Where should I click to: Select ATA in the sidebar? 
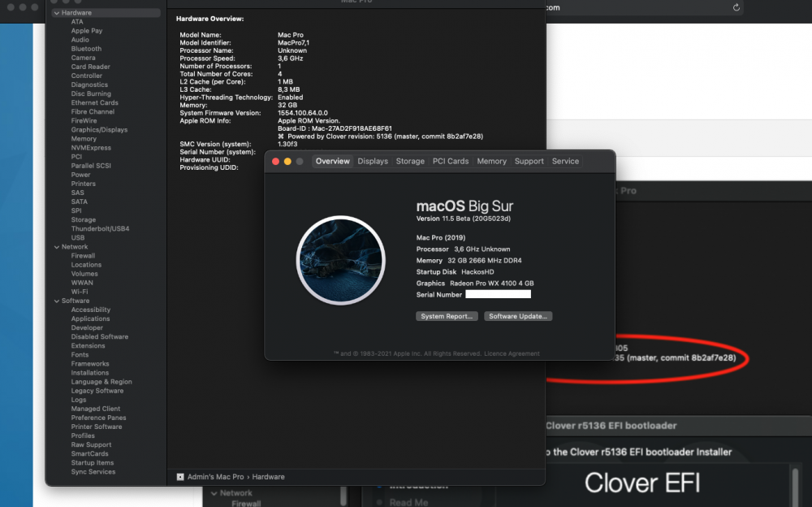pyautogui.click(x=77, y=22)
